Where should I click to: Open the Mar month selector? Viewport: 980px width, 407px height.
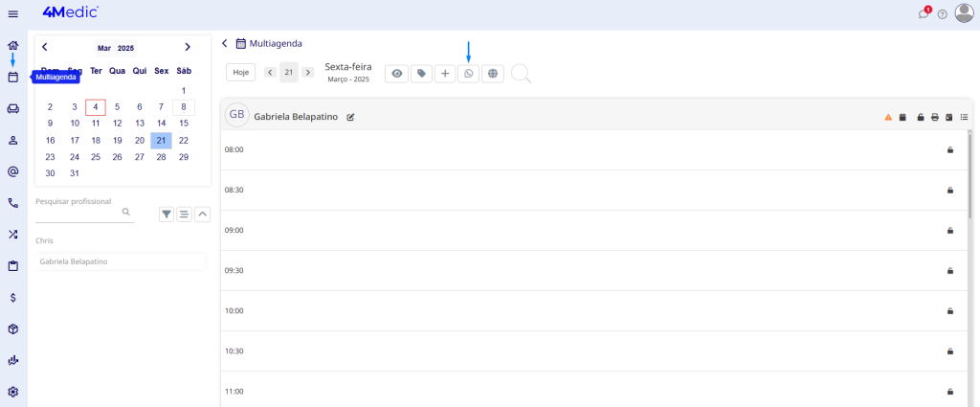point(104,48)
